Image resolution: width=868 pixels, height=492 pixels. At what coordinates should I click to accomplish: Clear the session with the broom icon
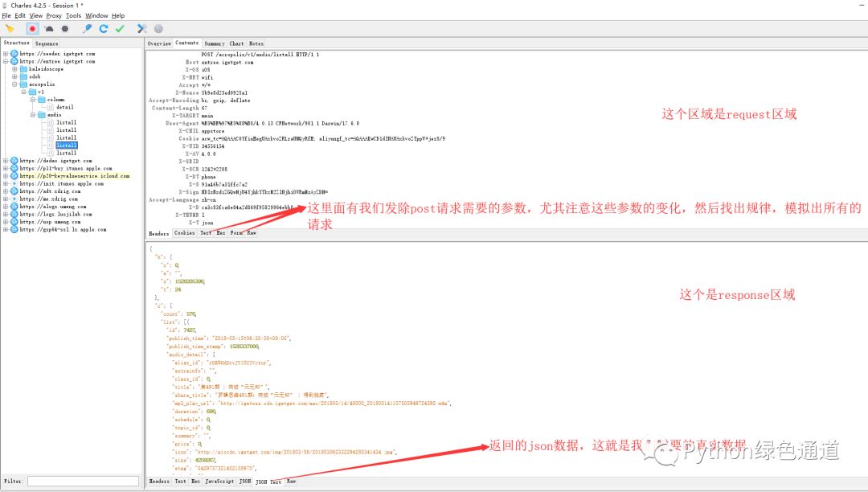click(10, 29)
